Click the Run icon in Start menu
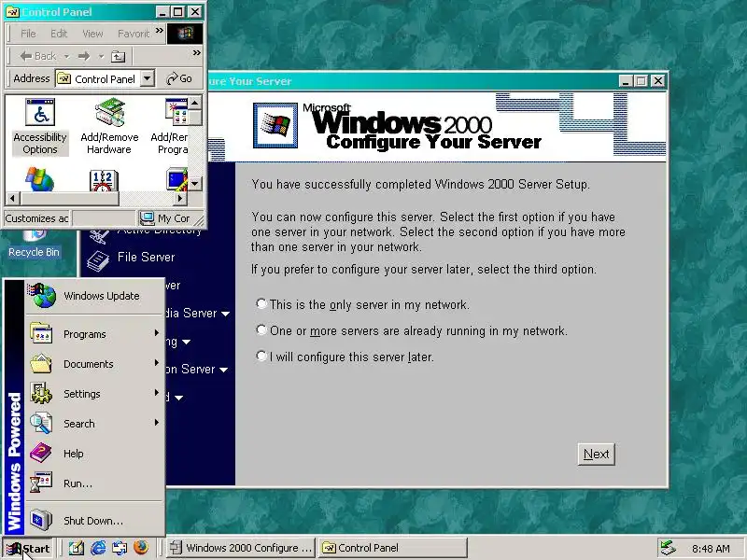The width and height of the screenshot is (747, 560). (x=41, y=483)
